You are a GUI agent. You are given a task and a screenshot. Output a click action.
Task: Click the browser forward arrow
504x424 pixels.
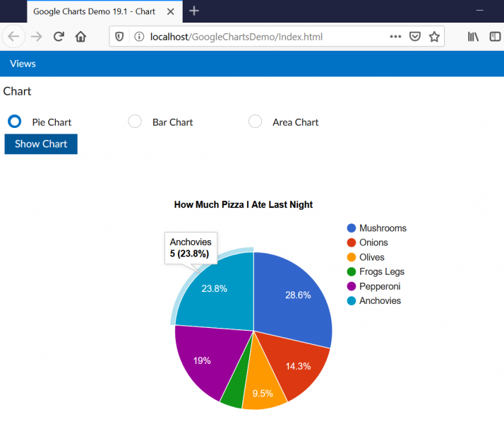[36, 37]
